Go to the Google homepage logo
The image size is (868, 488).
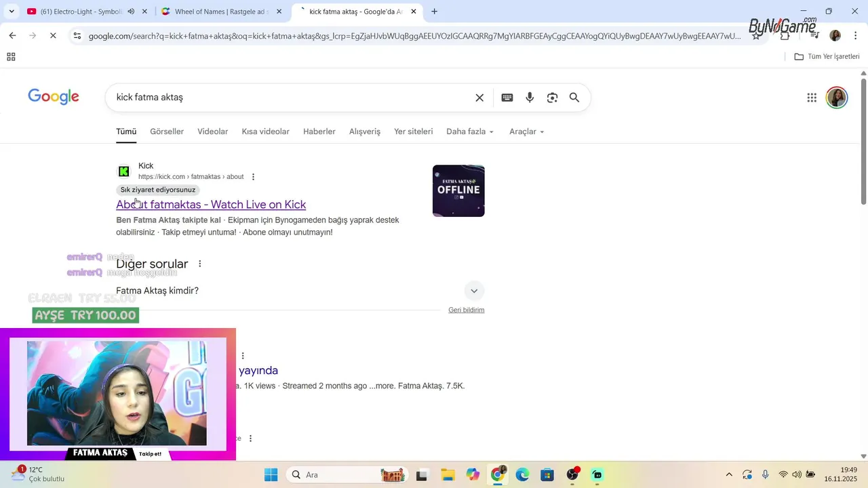[x=54, y=97]
